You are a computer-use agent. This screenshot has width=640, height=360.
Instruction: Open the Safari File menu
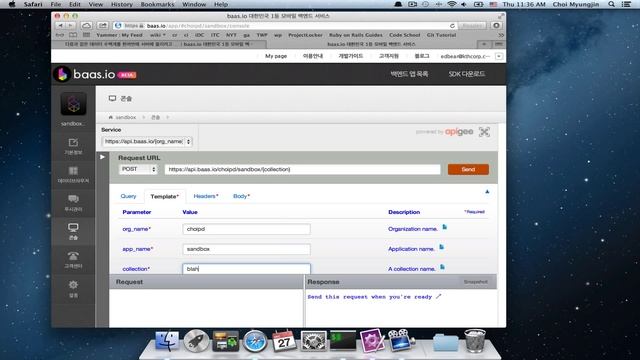tap(56, 4)
